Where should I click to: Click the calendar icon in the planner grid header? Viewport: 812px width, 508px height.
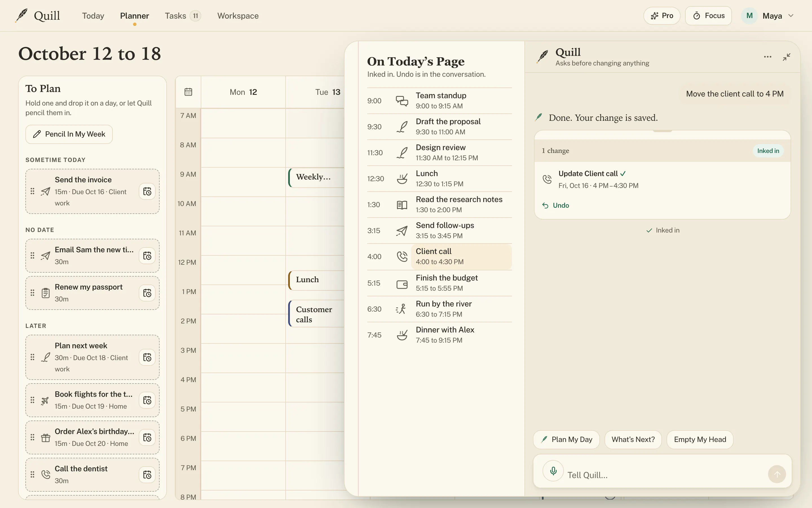[x=188, y=92]
